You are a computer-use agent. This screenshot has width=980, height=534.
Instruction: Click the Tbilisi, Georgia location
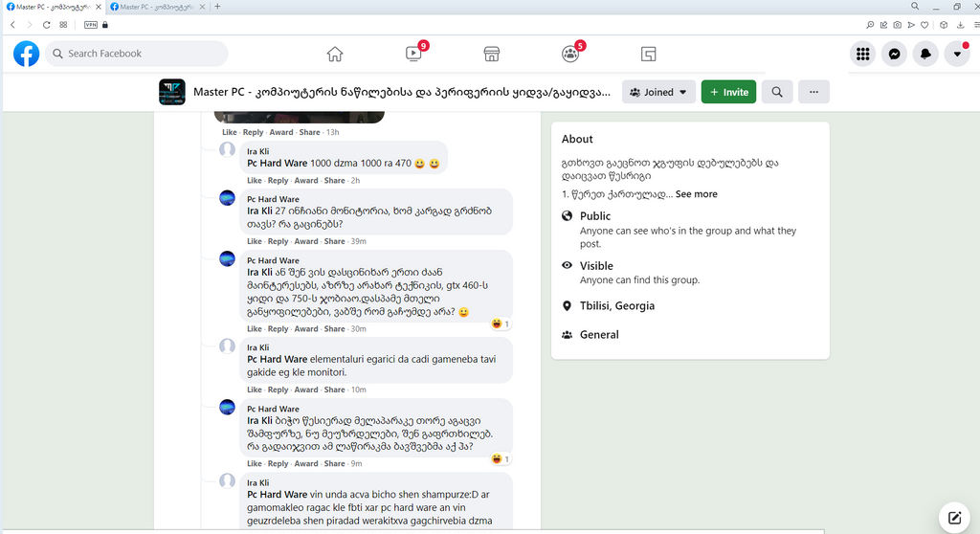point(617,306)
